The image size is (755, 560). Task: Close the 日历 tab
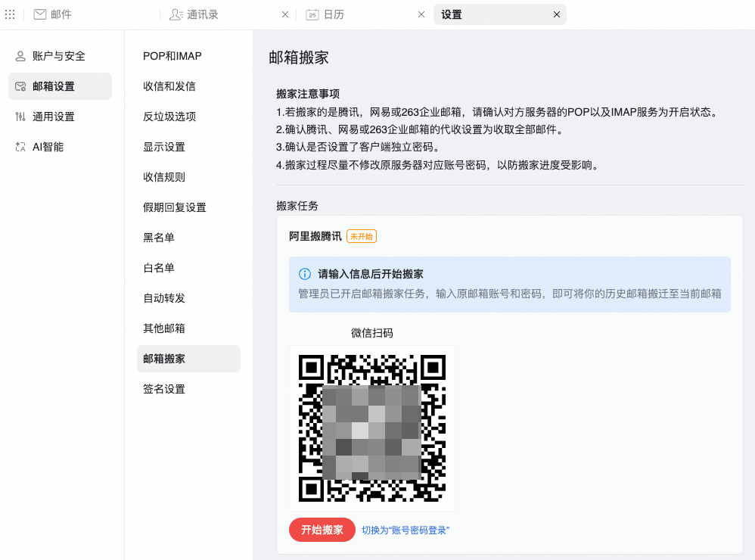tap(421, 14)
